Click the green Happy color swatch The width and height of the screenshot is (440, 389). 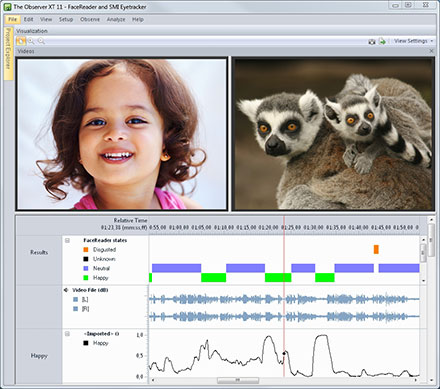(x=86, y=278)
